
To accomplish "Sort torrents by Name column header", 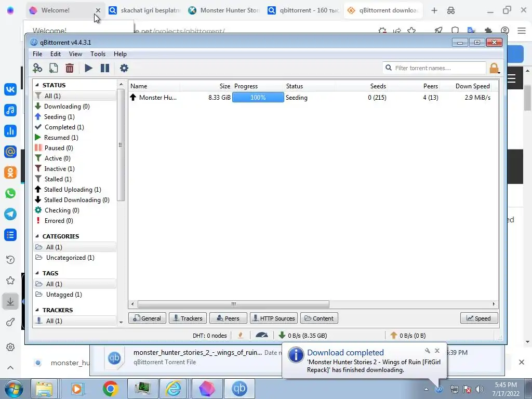I will point(154,86).
